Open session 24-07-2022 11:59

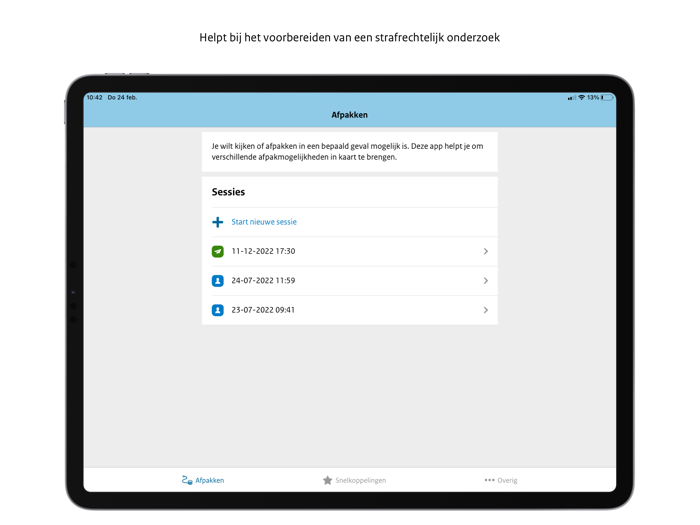(x=350, y=281)
